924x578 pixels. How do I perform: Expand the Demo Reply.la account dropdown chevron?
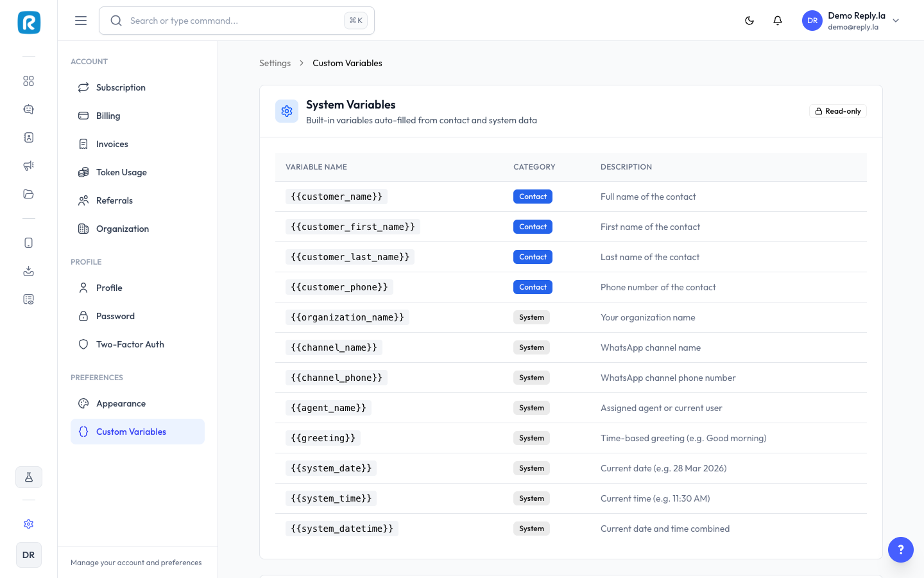[x=896, y=21]
